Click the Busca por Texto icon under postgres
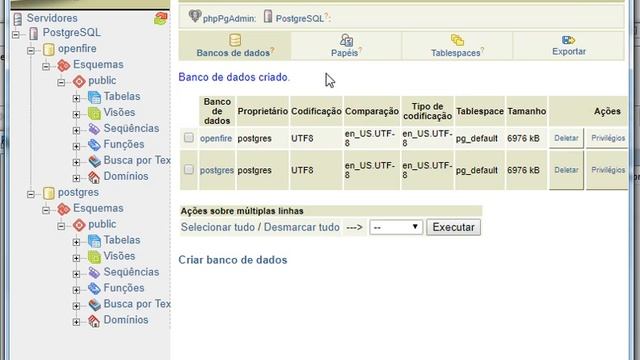 [x=94, y=304]
